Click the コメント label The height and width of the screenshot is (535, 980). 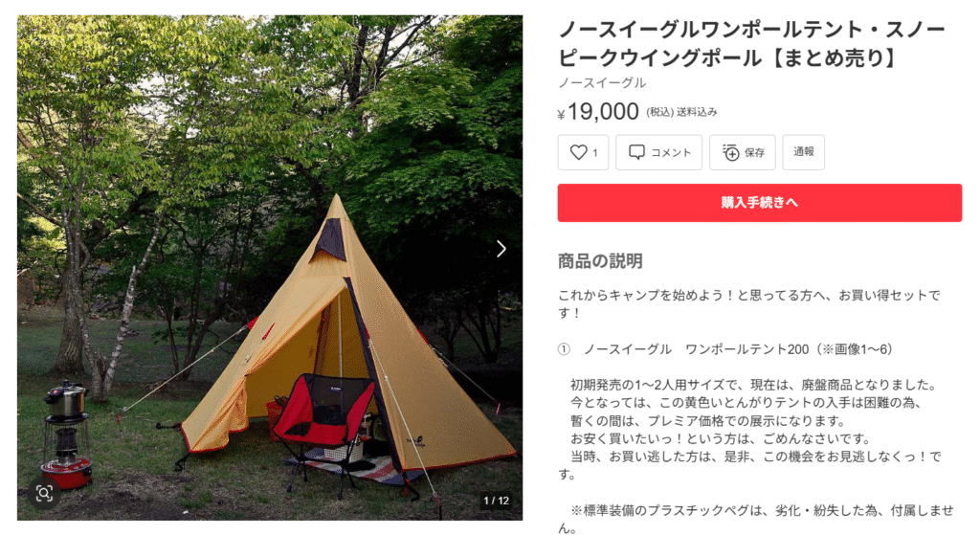671,152
